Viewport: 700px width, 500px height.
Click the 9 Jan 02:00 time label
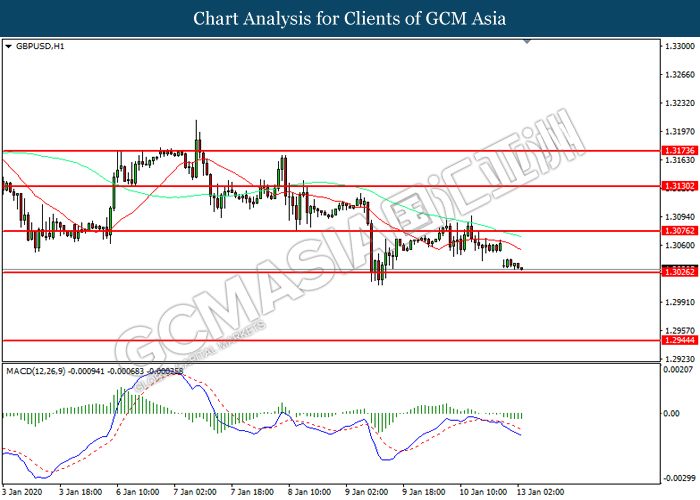[366, 492]
